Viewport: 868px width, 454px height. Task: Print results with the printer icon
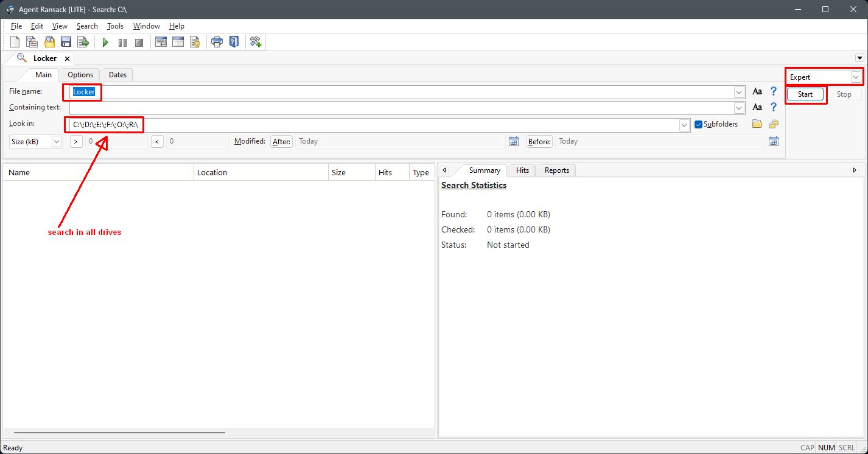(217, 42)
